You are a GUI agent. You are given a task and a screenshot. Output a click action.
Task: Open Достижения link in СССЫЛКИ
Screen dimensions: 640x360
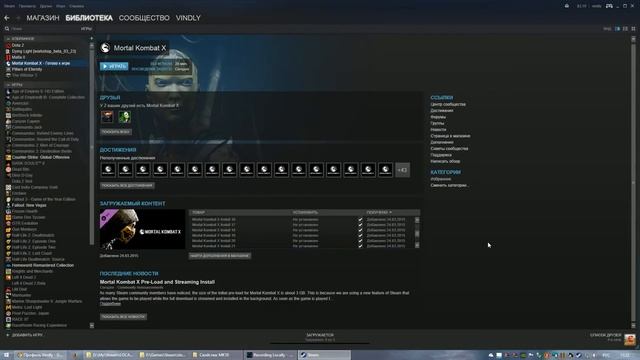click(442, 111)
